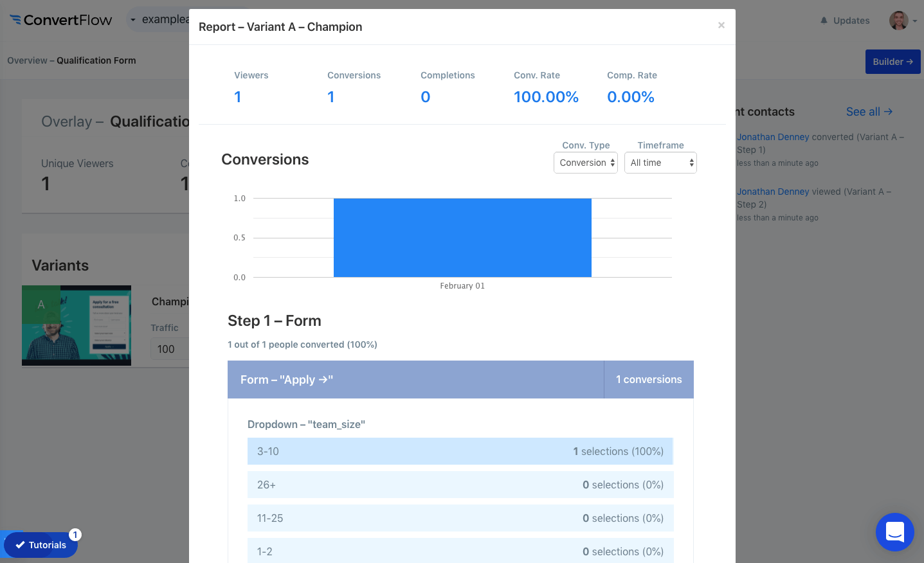Viewport: 924px width, 563px height.
Task: Open Jonathan Denney viewed contact link
Action: coord(773,192)
